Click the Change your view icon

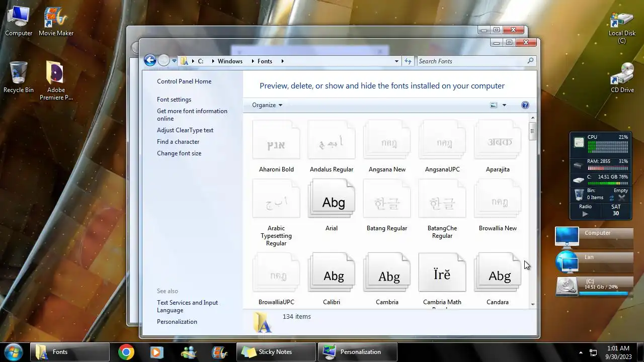pyautogui.click(x=494, y=105)
